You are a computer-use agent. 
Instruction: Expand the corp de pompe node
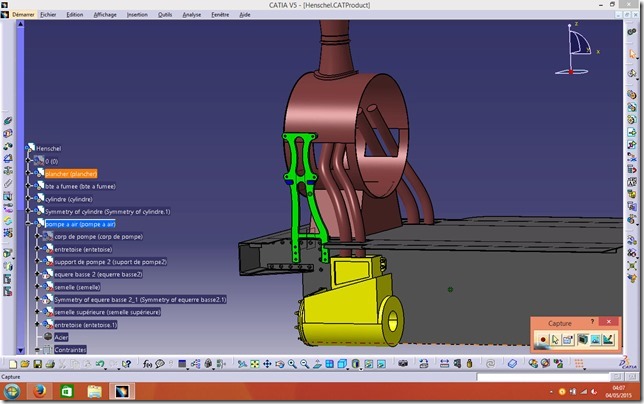(37, 236)
